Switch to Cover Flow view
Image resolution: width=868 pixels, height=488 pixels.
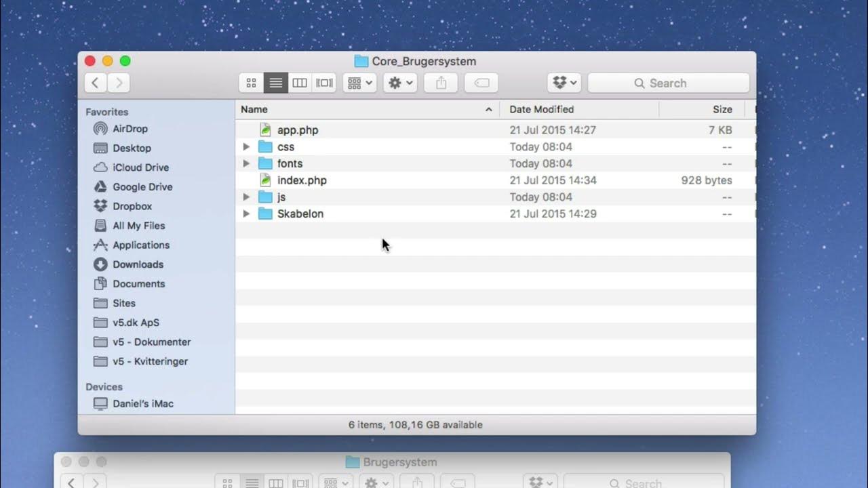tap(323, 83)
